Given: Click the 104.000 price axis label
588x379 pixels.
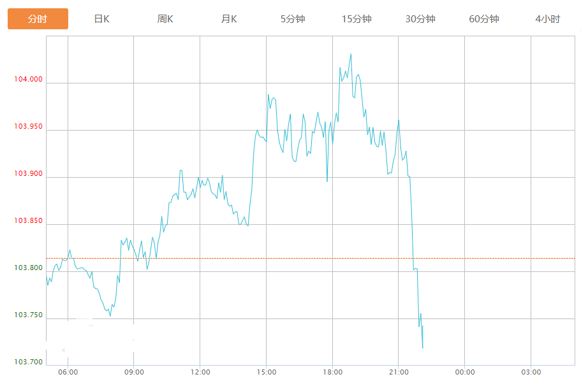Looking at the screenshot, I should click(x=28, y=80).
